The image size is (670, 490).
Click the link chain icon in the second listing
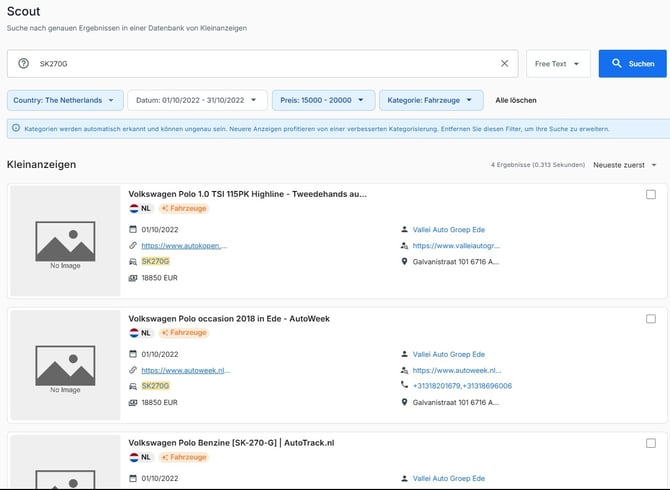133,370
